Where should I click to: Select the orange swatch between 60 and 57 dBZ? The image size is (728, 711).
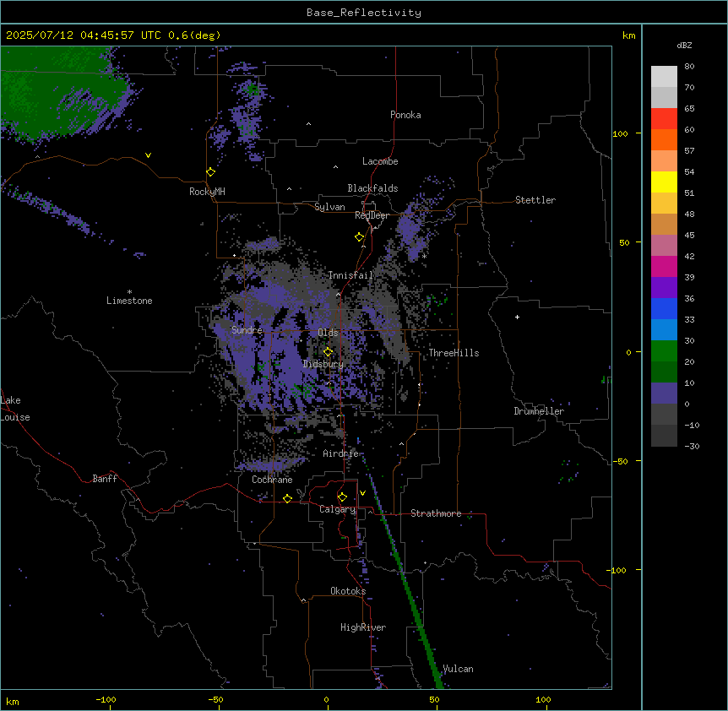pos(664,139)
